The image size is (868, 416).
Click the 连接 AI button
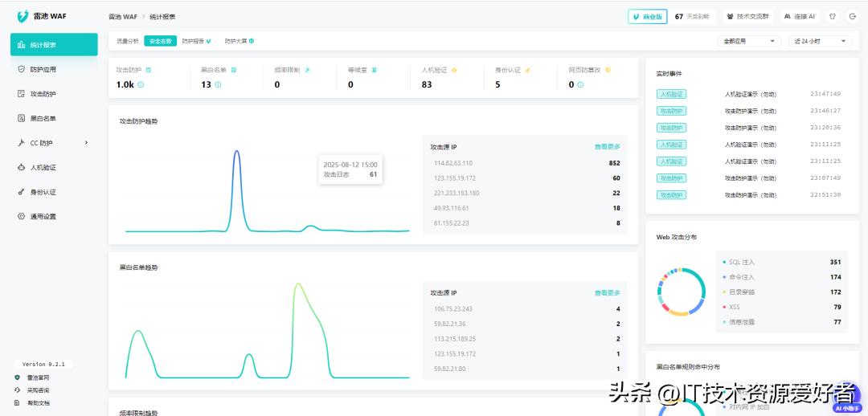[x=799, y=16]
